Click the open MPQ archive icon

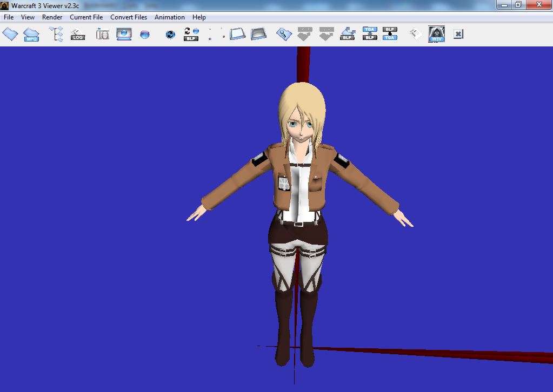click(x=31, y=35)
